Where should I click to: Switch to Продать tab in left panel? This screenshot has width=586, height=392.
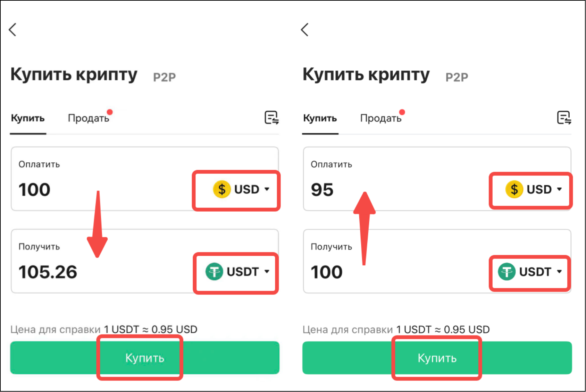(x=89, y=118)
